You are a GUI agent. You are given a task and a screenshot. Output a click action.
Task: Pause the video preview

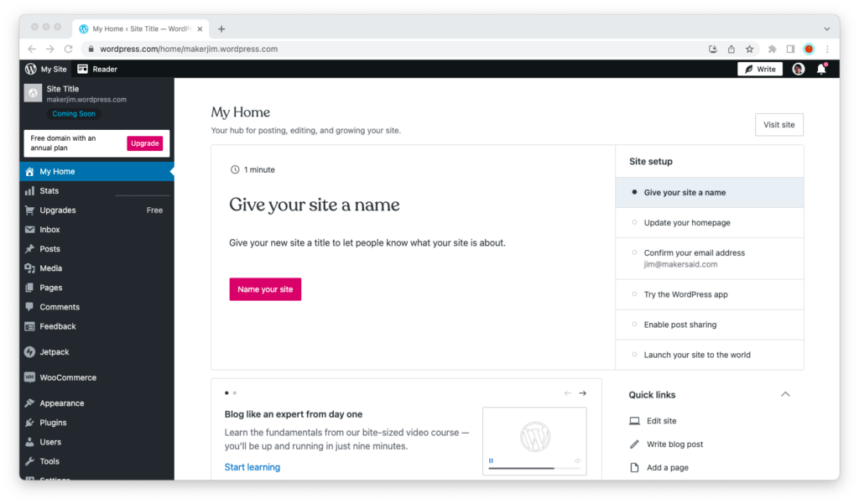(491, 460)
